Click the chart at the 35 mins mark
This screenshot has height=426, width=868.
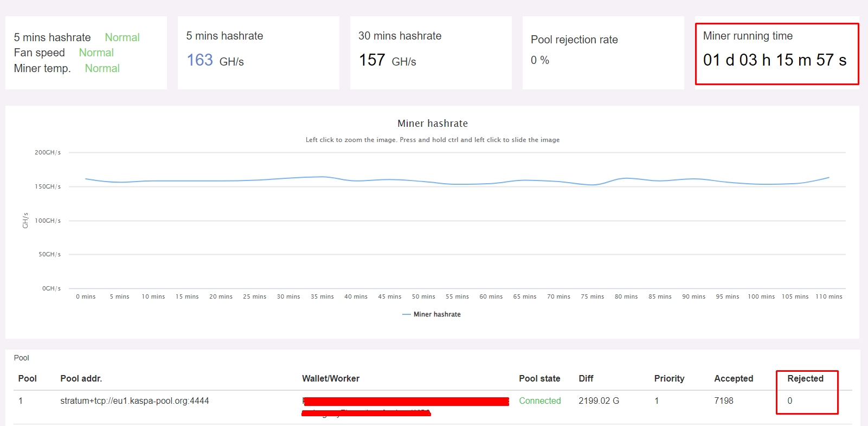point(322,177)
